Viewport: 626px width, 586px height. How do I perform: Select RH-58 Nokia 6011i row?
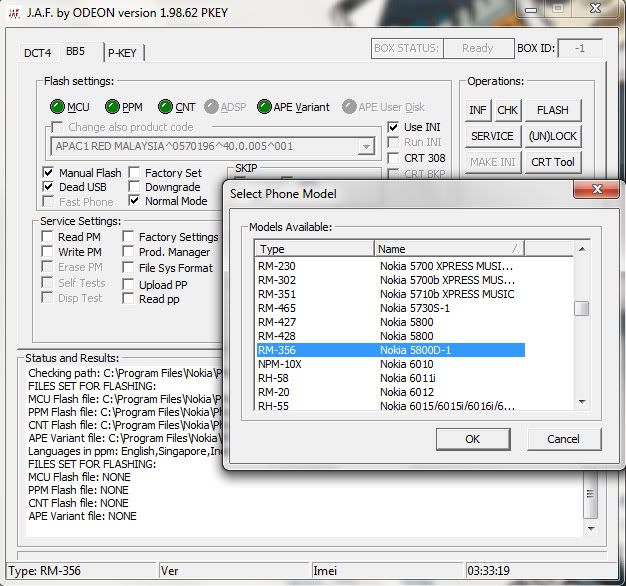point(390,378)
